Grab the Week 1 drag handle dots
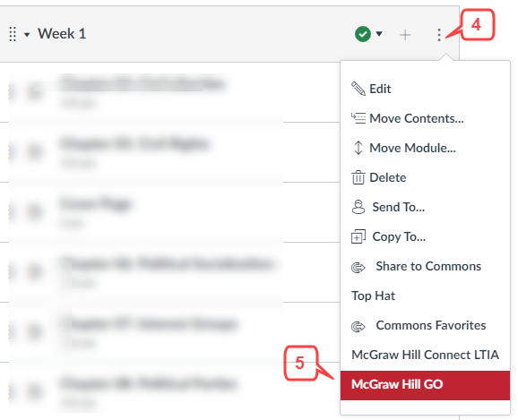The height and width of the screenshot is (420, 518). 13,34
